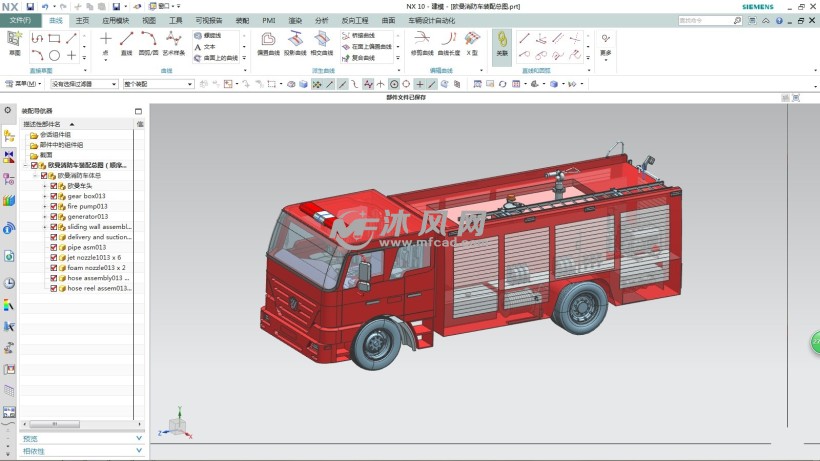Image resolution: width=820 pixels, height=461 pixels.
Task: Maximize the Assembly Navigator panel button
Action: 138,111
